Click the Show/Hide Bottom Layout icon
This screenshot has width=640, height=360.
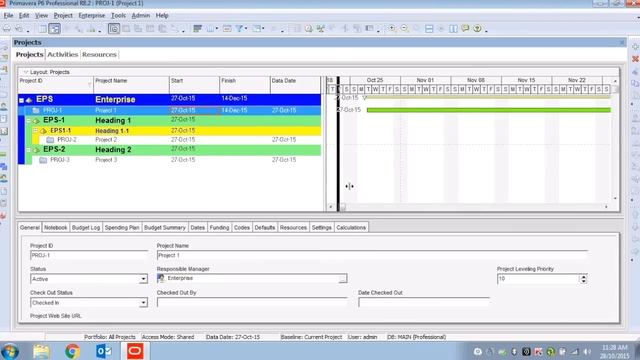click(429, 29)
